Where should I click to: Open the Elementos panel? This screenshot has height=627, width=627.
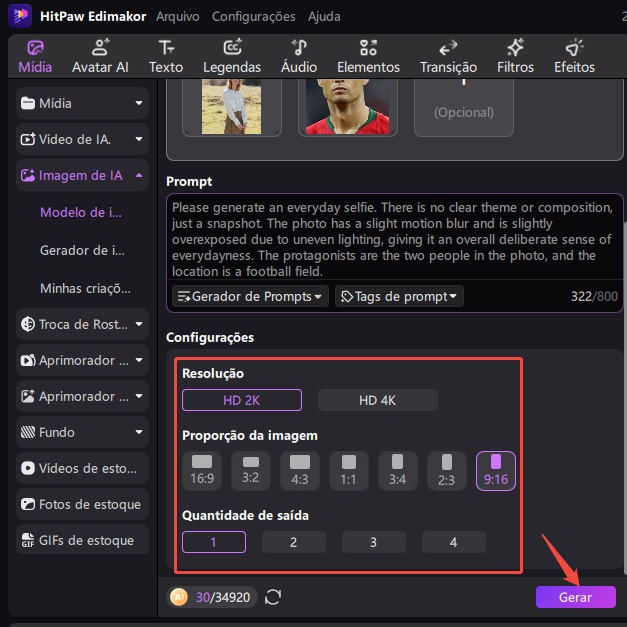coord(368,56)
